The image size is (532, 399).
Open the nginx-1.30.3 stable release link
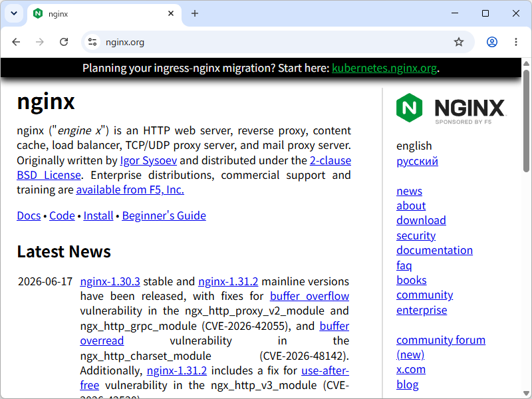point(110,281)
